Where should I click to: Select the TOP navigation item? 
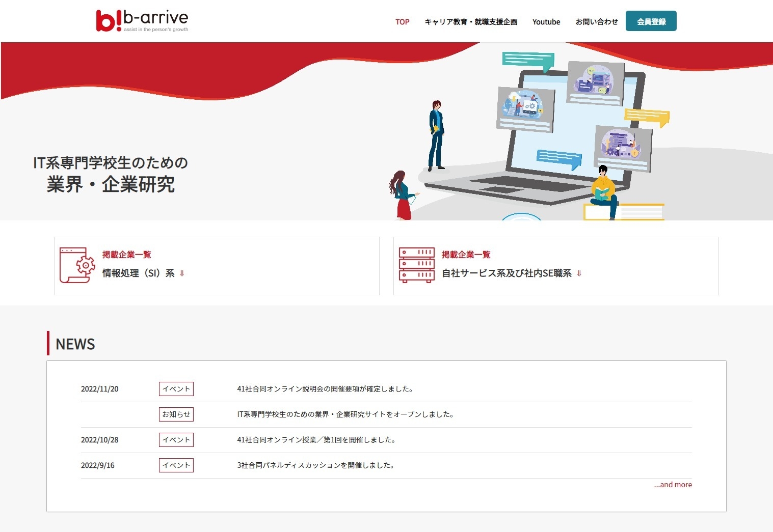402,22
